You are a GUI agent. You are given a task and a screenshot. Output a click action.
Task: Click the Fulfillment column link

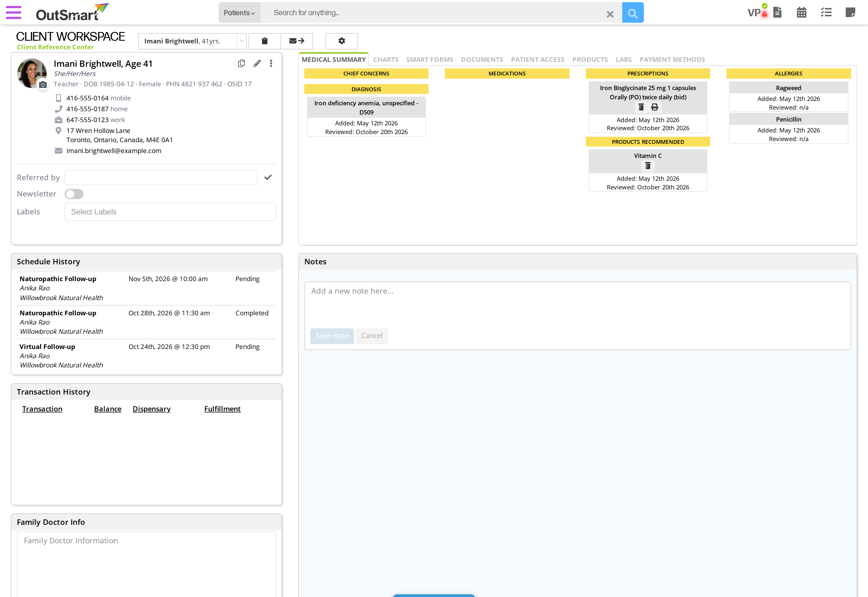pos(222,409)
